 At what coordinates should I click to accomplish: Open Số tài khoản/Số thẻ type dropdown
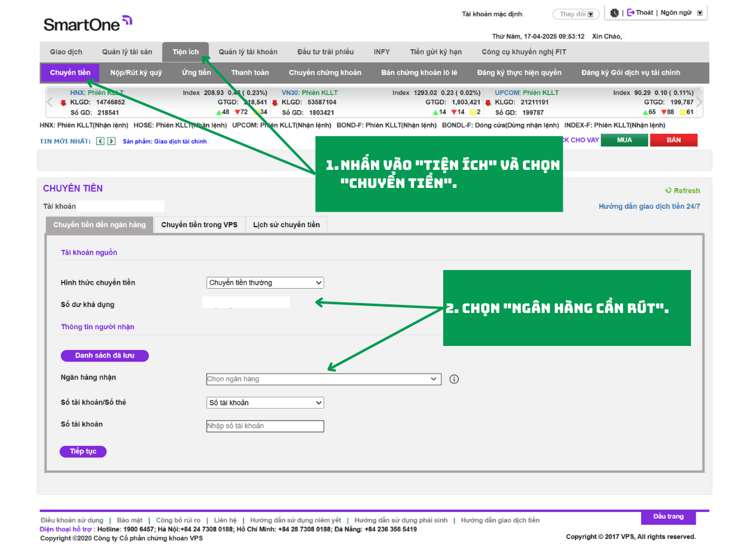(x=265, y=403)
